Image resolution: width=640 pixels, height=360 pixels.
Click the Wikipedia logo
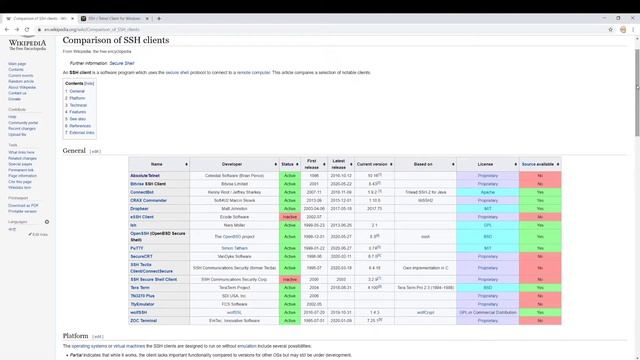(27, 44)
